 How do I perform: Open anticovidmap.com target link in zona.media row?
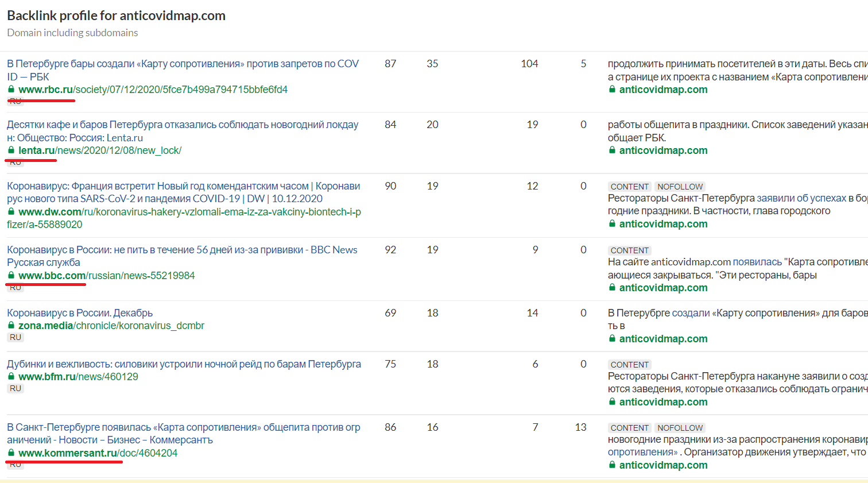[x=663, y=339]
